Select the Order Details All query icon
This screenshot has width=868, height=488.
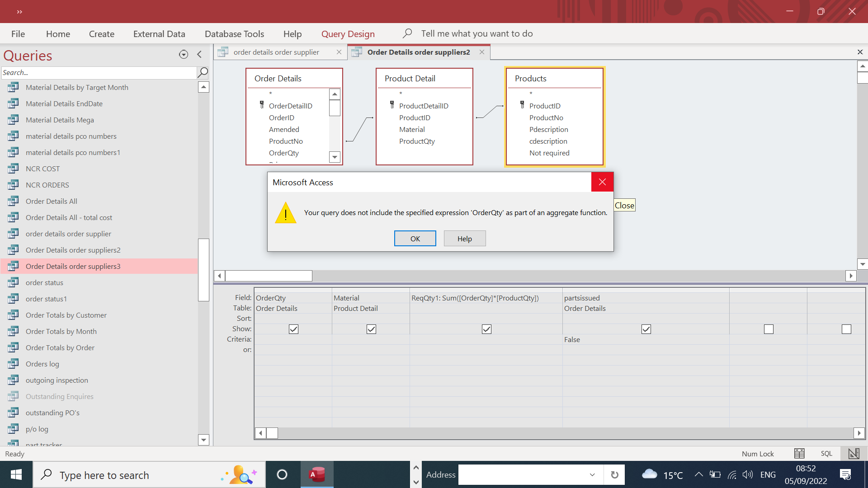pos(13,201)
